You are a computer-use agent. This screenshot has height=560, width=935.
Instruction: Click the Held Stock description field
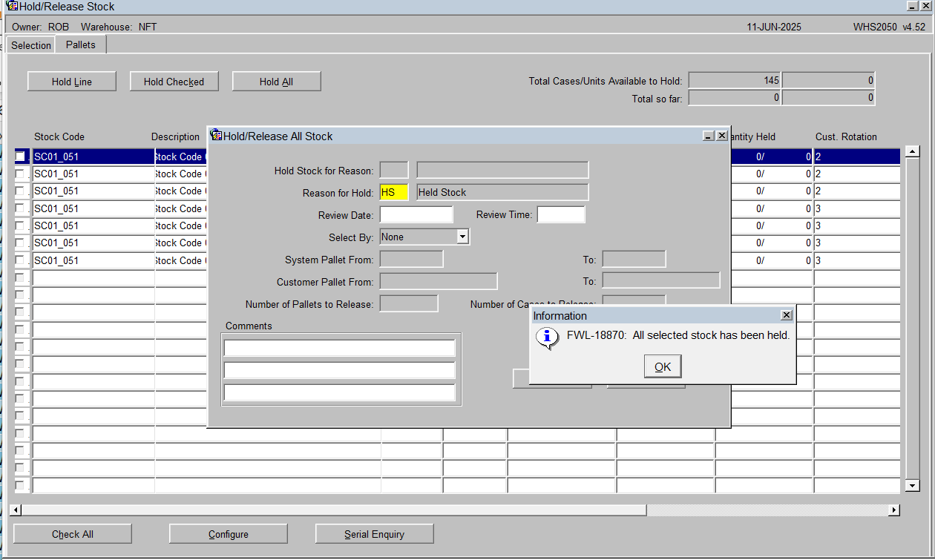click(502, 192)
